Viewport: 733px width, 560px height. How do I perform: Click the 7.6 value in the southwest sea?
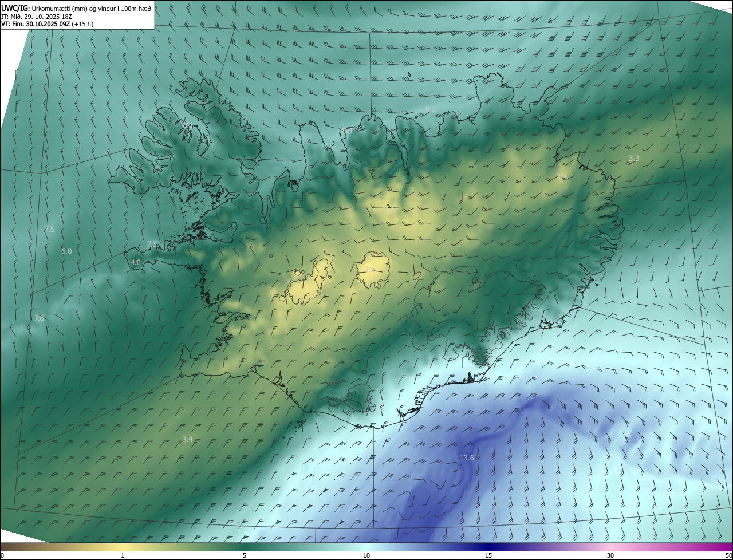[39, 318]
